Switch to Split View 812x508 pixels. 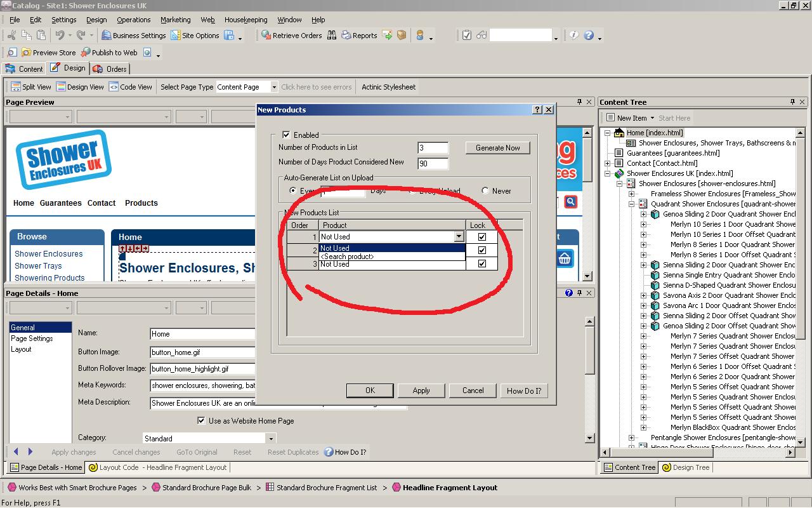30,87
